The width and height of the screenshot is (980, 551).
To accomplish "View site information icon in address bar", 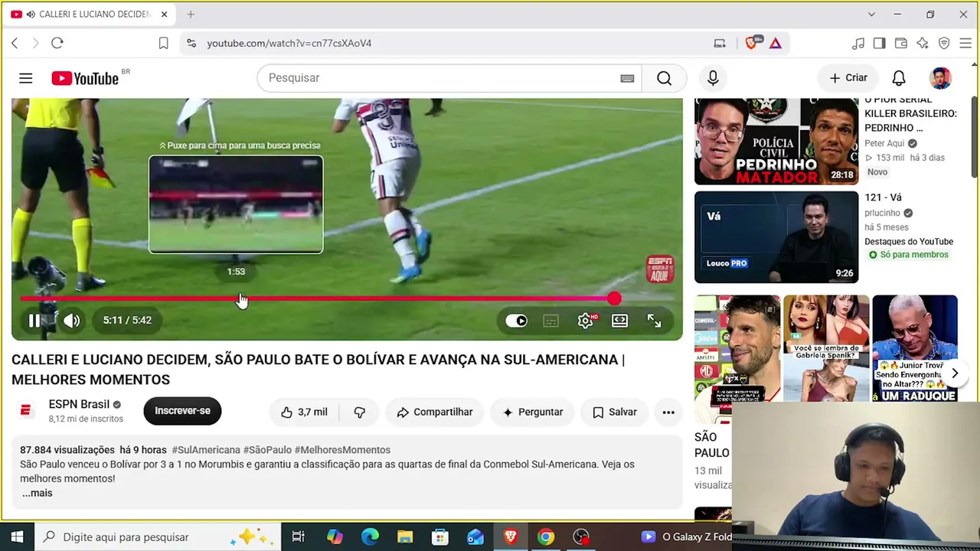I will point(191,44).
